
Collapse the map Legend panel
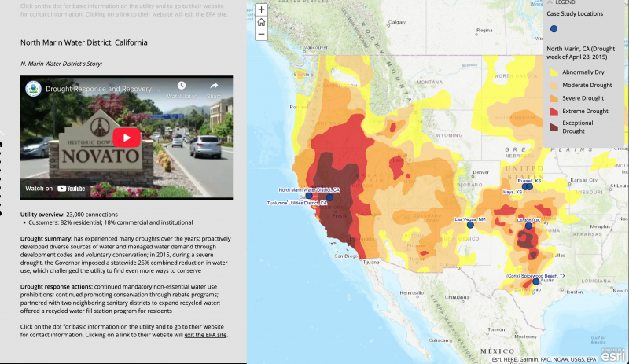point(550,2)
